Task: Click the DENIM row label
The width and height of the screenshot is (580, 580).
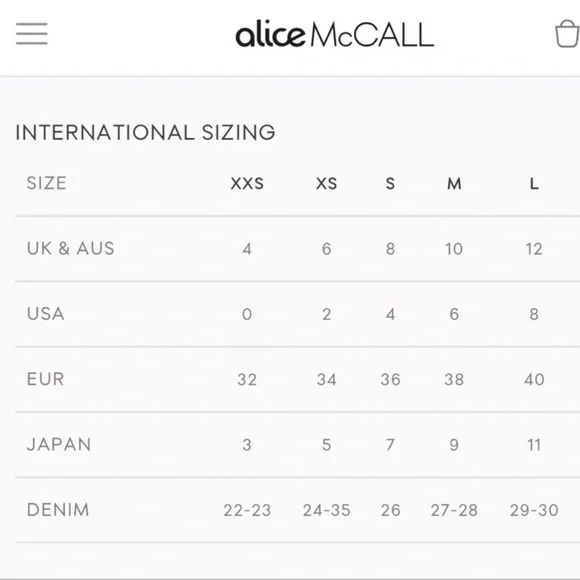Action: pos(58,510)
